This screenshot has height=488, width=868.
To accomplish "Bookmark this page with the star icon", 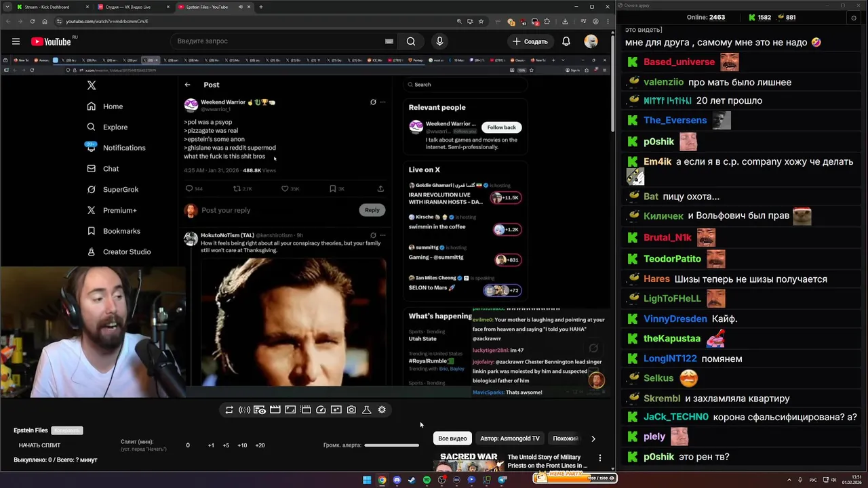I will (x=481, y=21).
